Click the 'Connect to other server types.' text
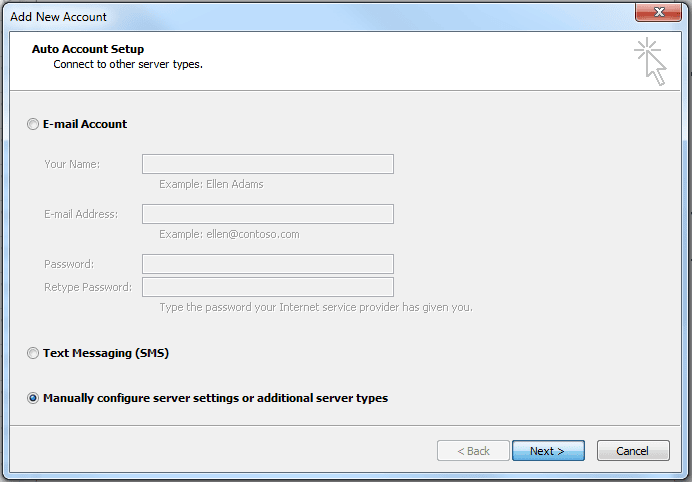 128,64
